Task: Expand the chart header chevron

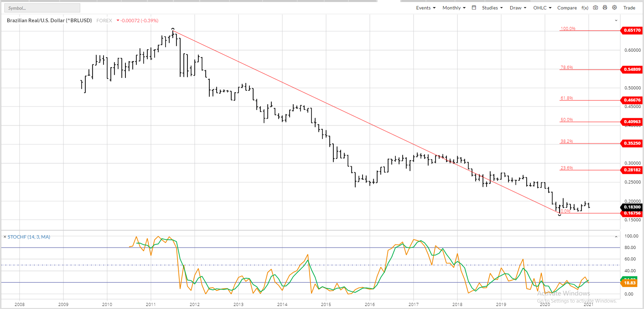Action: pyautogui.click(x=616, y=21)
